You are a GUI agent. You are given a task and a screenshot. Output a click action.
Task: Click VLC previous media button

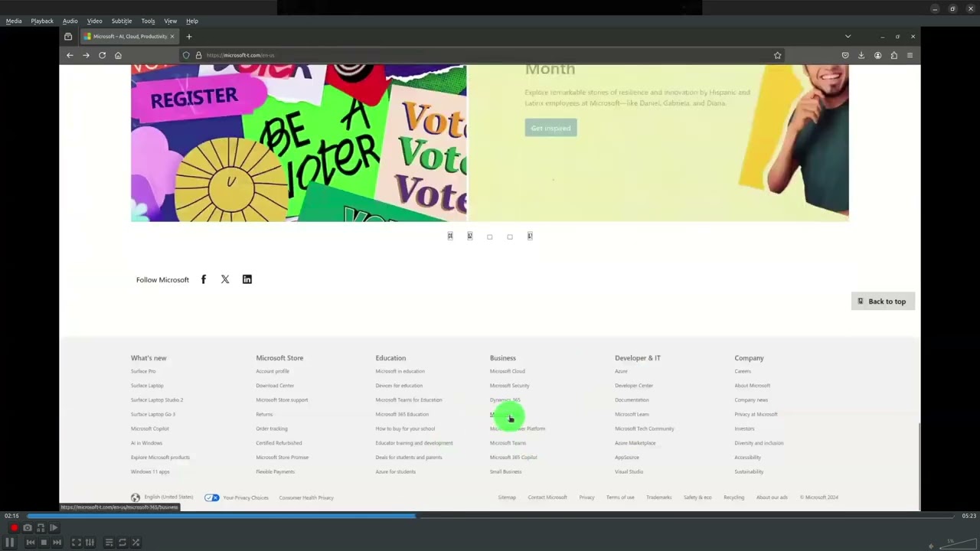[x=31, y=543]
